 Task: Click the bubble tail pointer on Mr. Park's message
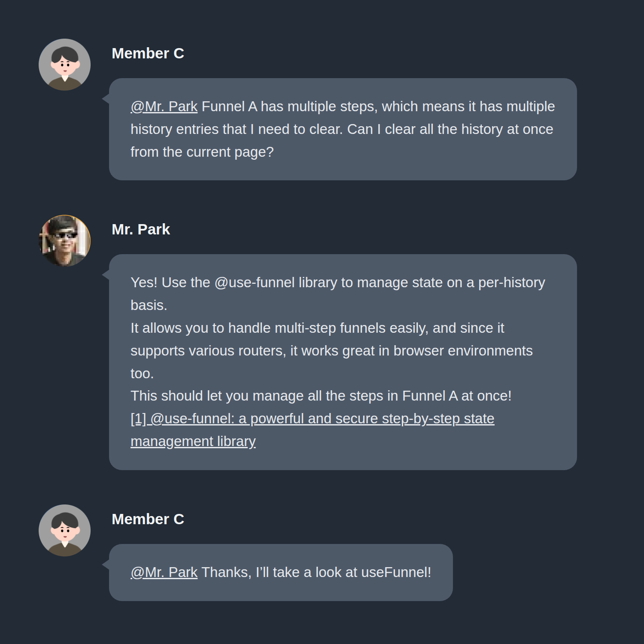tap(106, 275)
